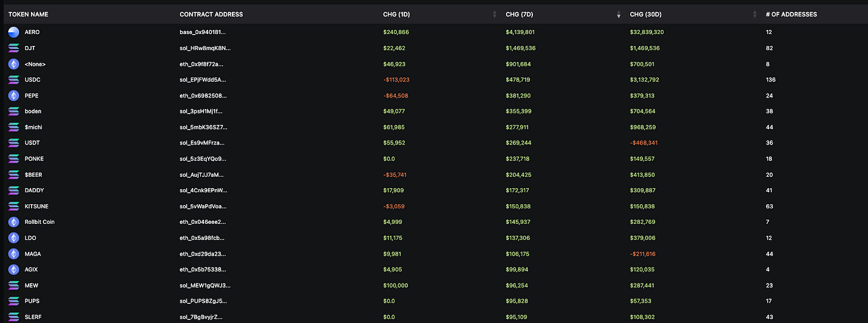Image resolution: width=868 pixels, height=323 pixels.
Task: Click the boden token Solana icon
Action: pyautogui.click(x=14, y=111)
